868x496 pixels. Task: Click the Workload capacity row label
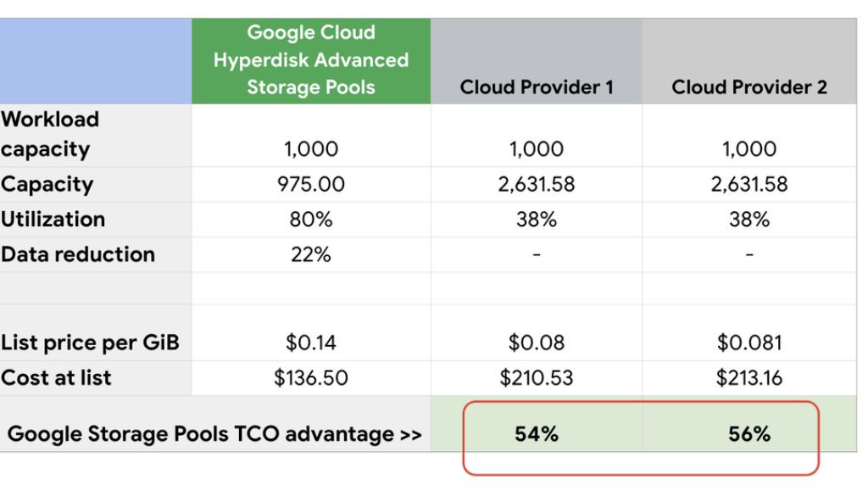coord(50,134)
